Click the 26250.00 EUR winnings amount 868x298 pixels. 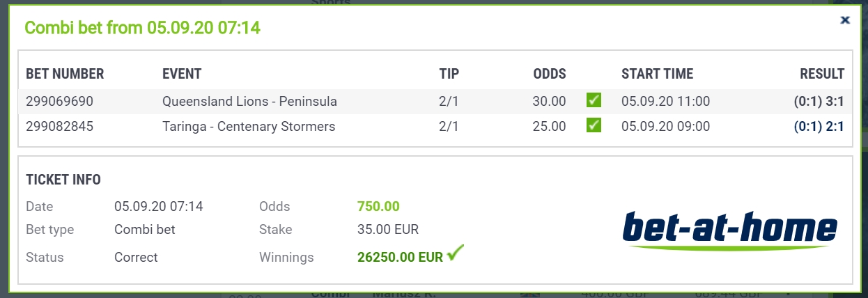click(x=400, y=257)
